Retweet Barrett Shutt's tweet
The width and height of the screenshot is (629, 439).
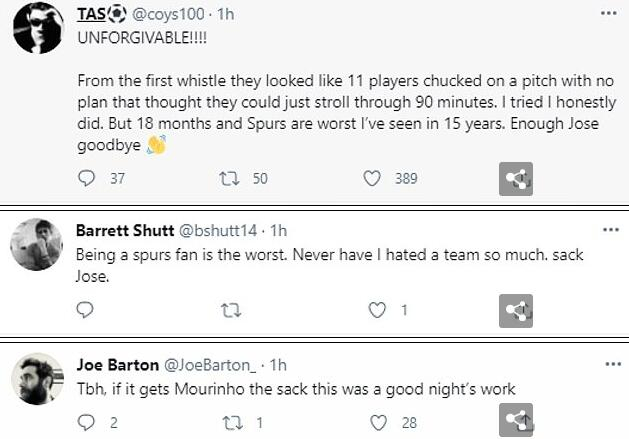227,310
